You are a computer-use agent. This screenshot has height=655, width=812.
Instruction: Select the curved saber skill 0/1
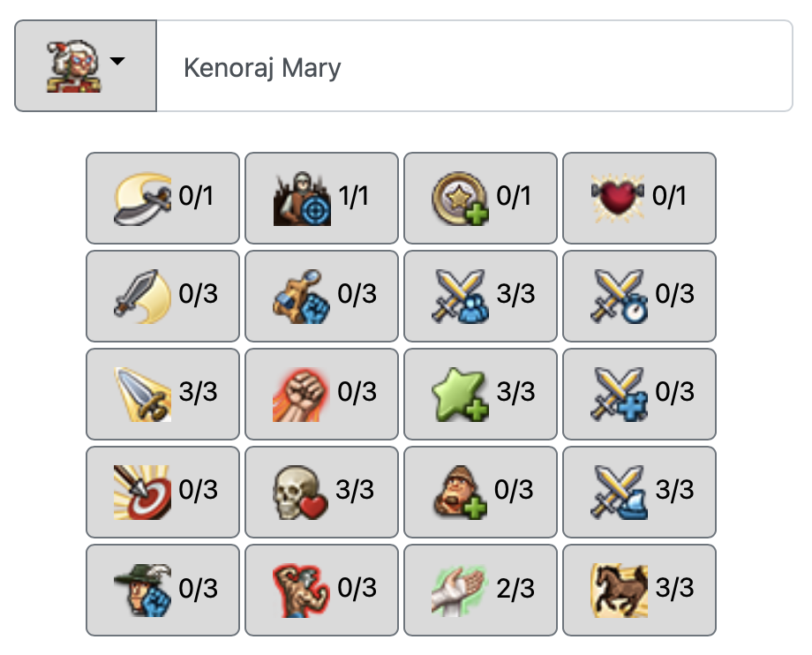(162, 198)
